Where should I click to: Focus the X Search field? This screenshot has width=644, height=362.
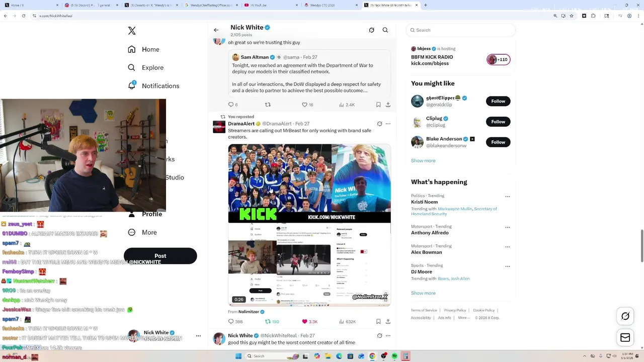click(x=461, y=30)
